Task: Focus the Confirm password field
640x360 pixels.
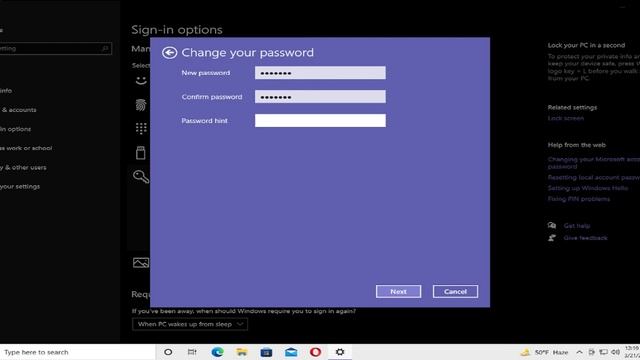Action: [x=320, y=97]
